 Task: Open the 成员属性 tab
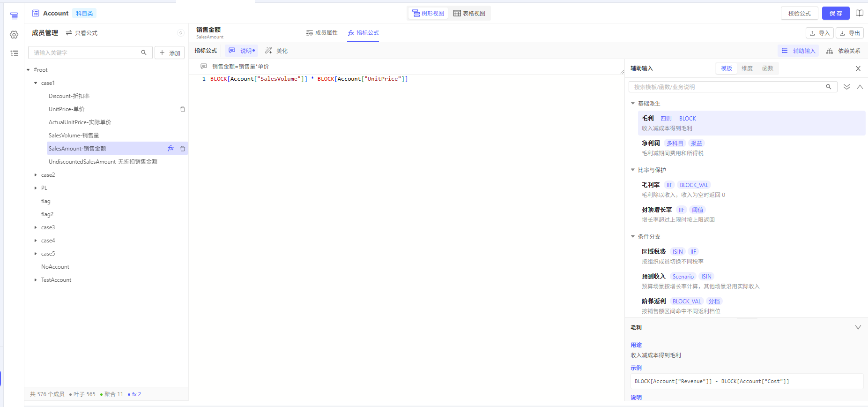click(322, 33)
